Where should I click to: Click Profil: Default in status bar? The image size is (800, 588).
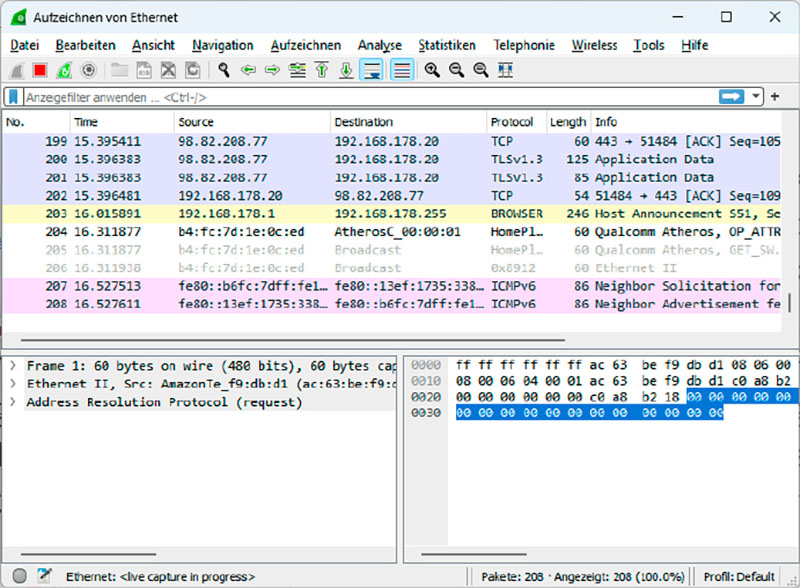point(739,577)
